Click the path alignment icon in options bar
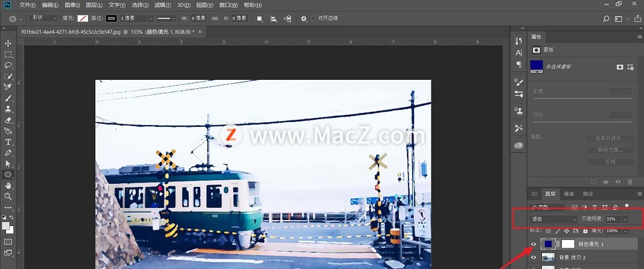 [x=273, y=19]
